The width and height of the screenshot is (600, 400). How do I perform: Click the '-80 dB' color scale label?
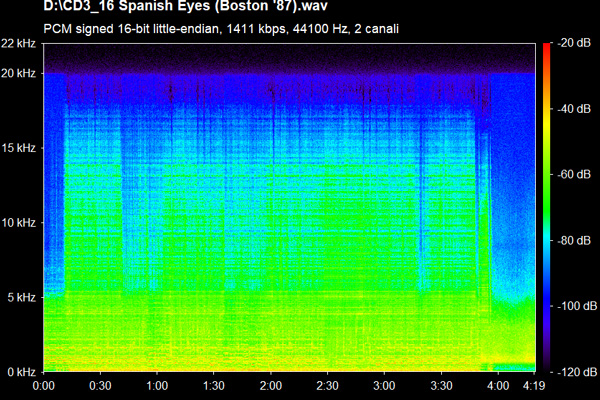(574, 240)
